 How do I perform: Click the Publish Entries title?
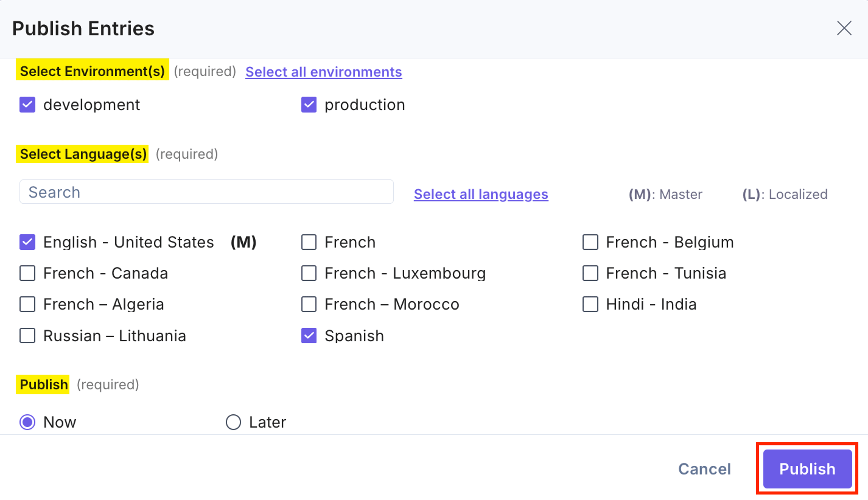(x=83, y=28)
